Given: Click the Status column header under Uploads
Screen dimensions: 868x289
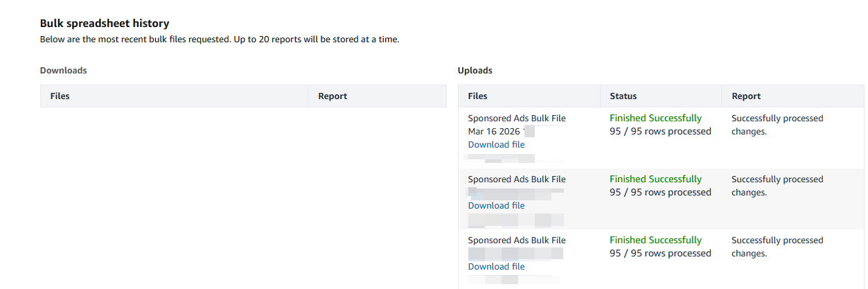Looking at the screenshot, I should [623, 96].
